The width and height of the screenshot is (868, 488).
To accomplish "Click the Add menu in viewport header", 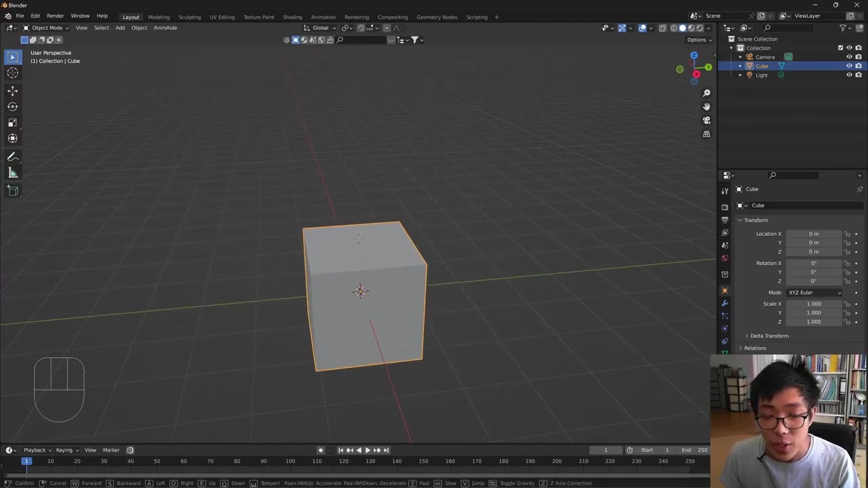I will click(120, 28).
